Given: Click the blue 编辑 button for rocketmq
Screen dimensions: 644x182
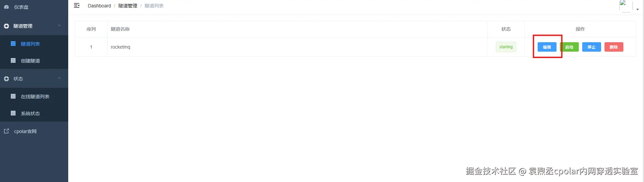Looking at the screenshot, I should [547, 47].
